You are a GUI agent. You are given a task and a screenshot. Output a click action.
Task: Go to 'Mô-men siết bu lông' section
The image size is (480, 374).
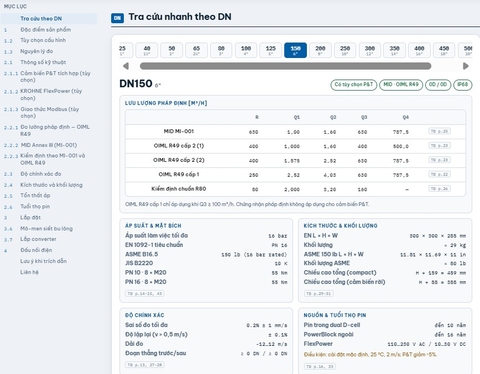(46, 229)
